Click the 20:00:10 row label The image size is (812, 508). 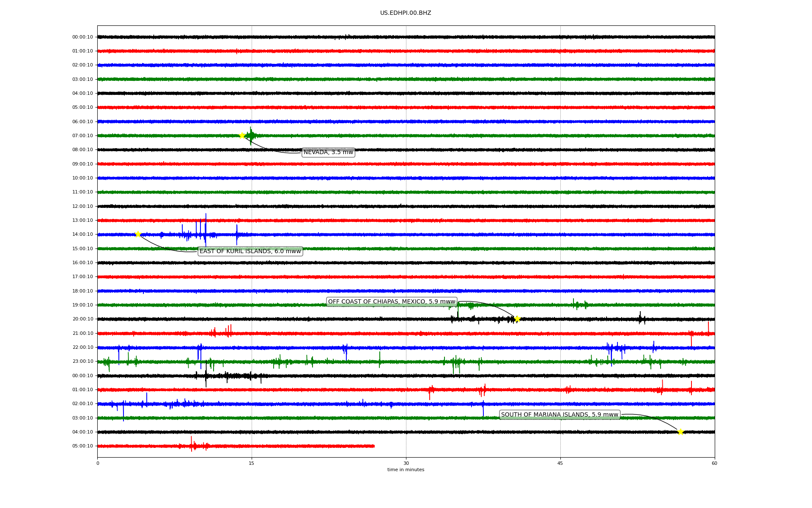tap(82, 319)
